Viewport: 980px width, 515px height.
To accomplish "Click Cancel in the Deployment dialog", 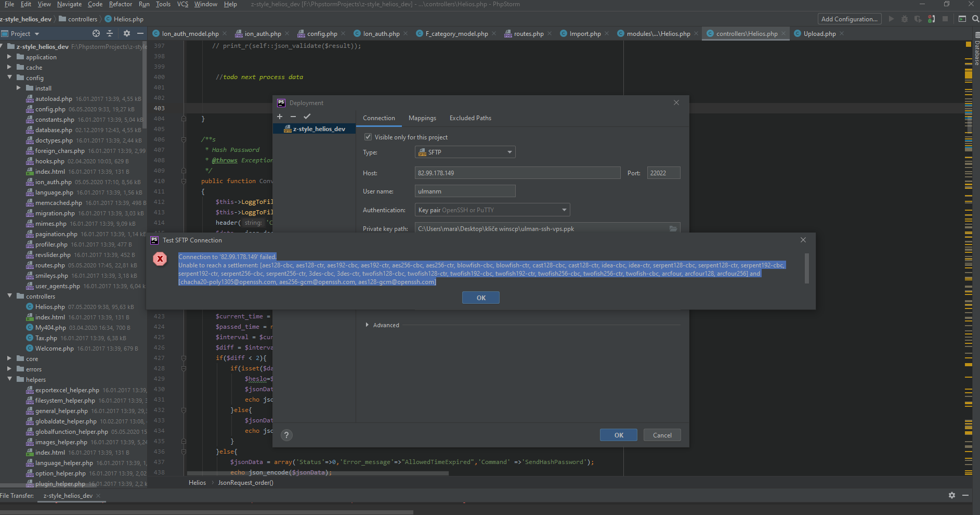I will click(x=662, y=435).
